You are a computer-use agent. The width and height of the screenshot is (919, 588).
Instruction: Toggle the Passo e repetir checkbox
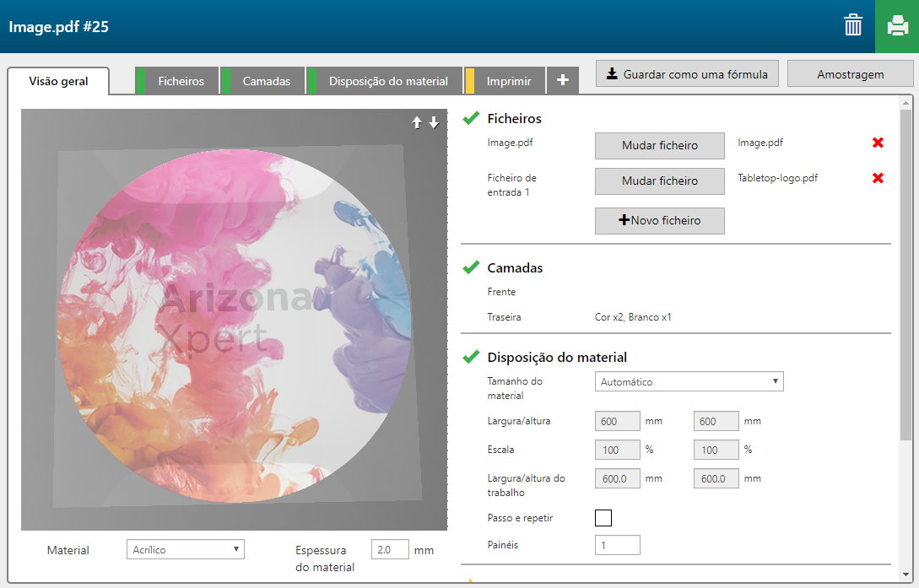coord(603,518)
